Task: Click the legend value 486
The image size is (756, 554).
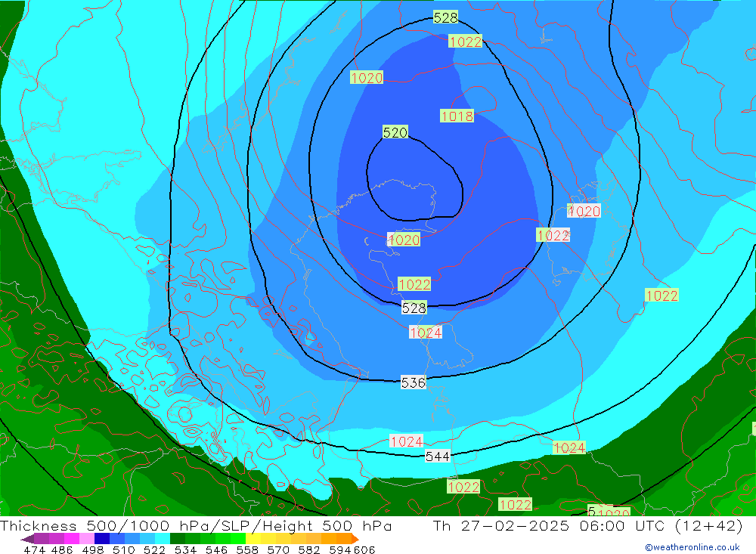Action: point(62,549)
